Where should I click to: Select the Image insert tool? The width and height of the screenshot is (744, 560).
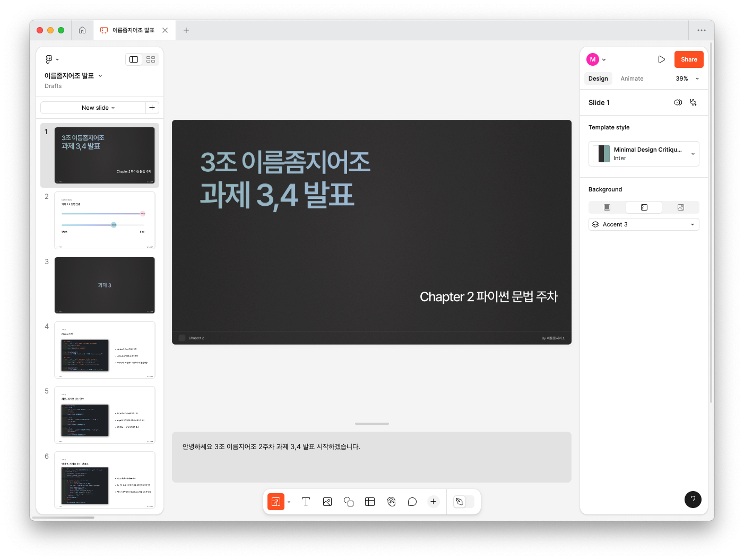tap(327, 502)
